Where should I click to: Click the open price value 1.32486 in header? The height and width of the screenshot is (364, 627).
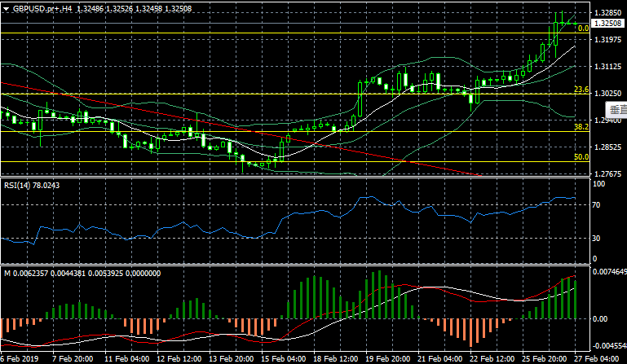(90, 8)
